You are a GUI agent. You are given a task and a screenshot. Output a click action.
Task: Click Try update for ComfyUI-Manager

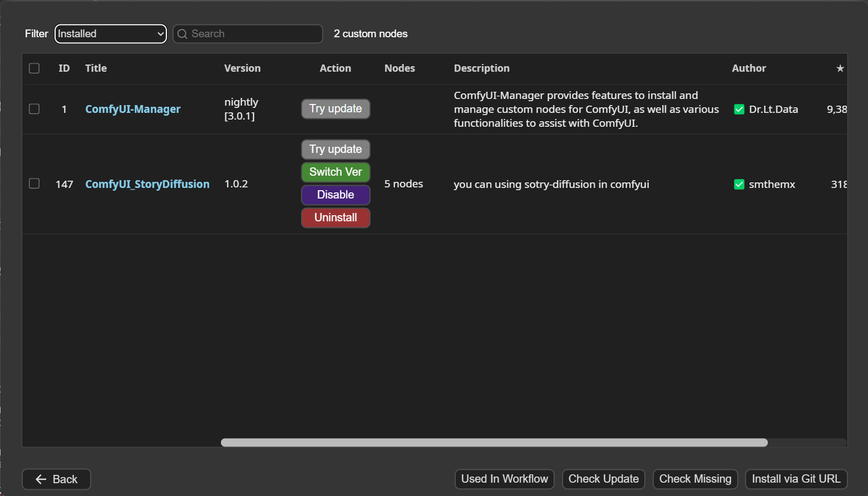336,109
